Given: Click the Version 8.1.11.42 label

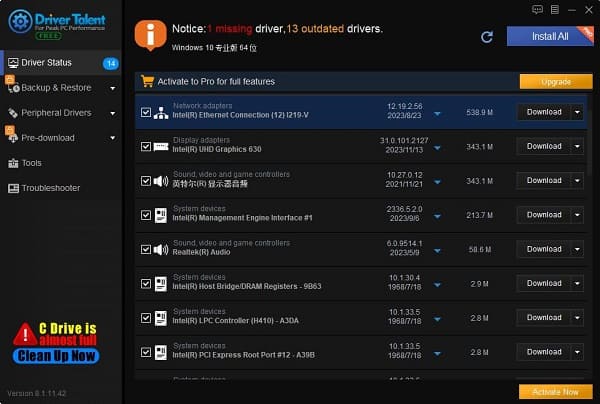Looking at the screenshot, I should coord(37,393).
